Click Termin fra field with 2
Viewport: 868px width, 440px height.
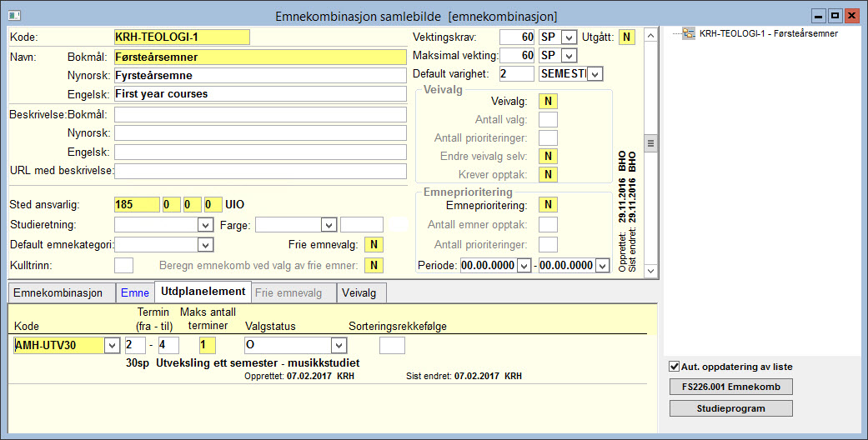click(135, 345)
